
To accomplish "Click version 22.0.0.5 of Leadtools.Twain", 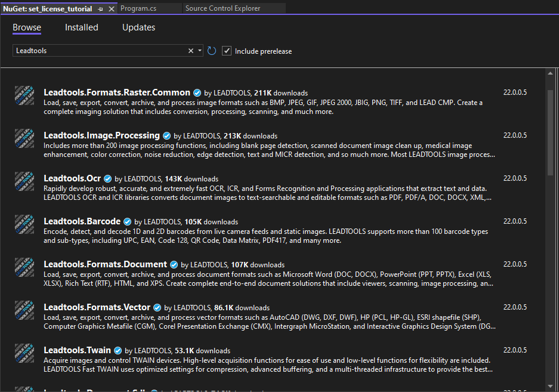I will coord(515,350).
